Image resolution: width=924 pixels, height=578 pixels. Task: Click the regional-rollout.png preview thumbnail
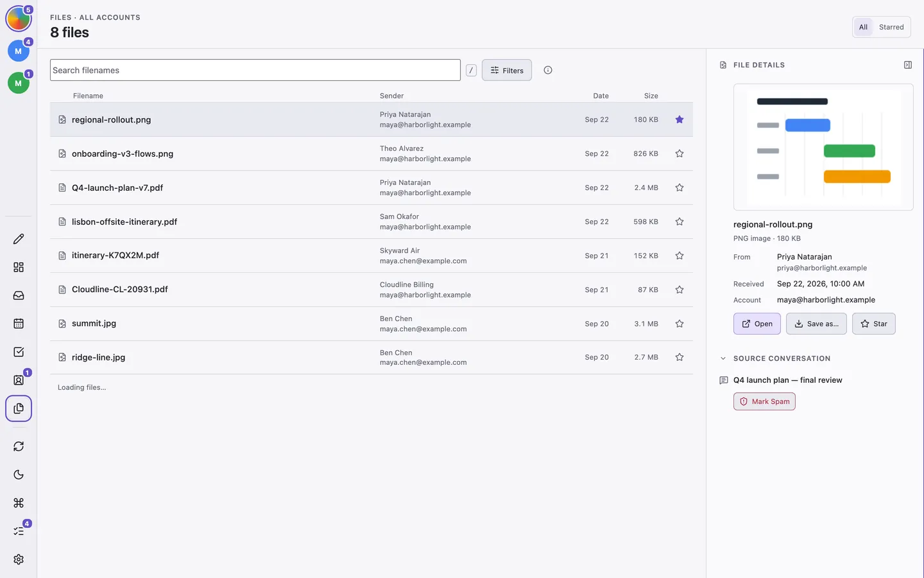823,147
